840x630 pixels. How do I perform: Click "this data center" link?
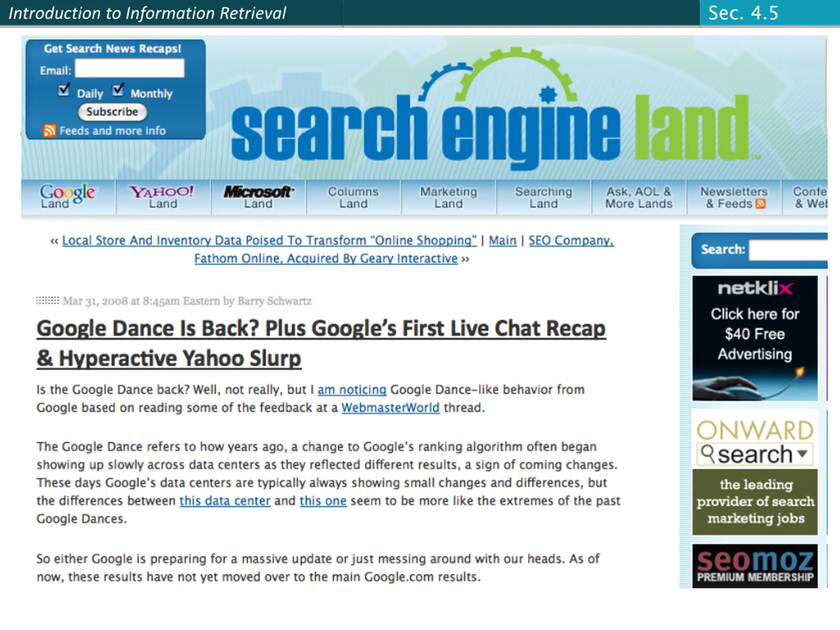(x=225, y=501)
